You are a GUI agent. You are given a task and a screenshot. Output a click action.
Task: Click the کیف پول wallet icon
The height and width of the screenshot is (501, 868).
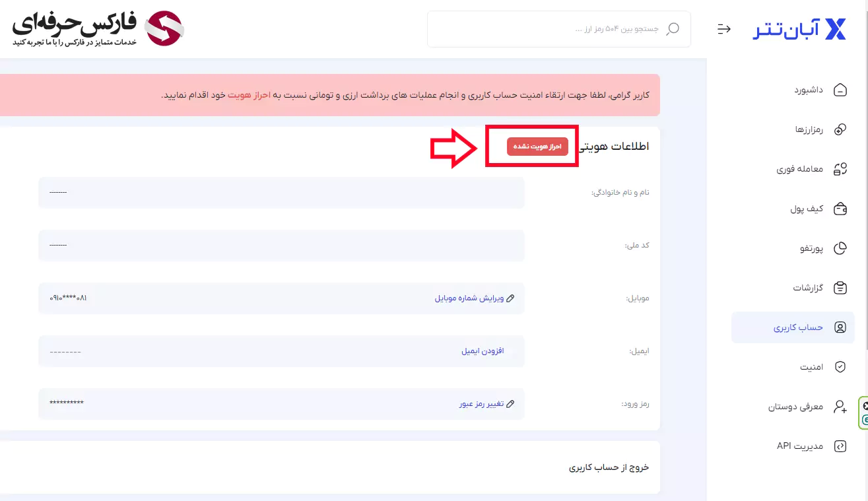[x=840, y=209]
